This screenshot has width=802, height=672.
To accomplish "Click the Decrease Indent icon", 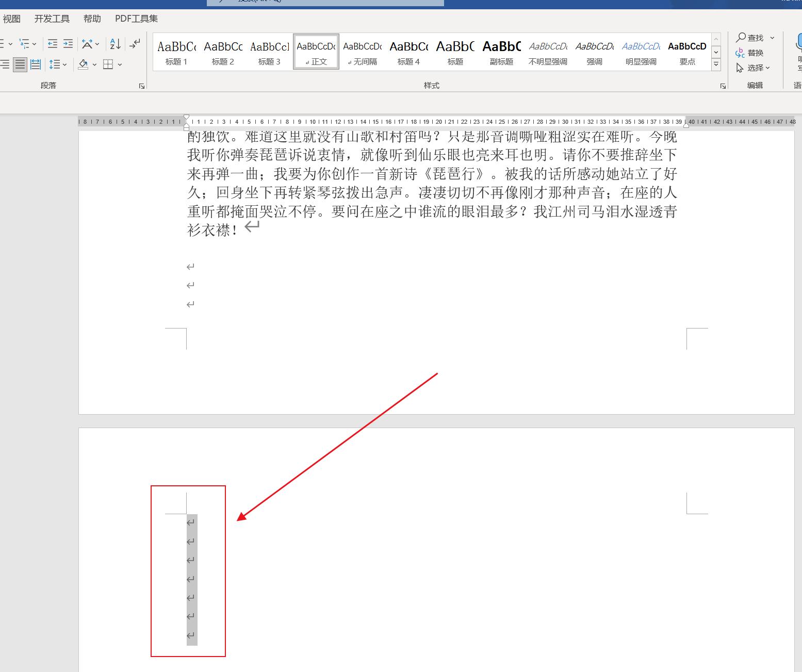I will [x=52, y=43].
